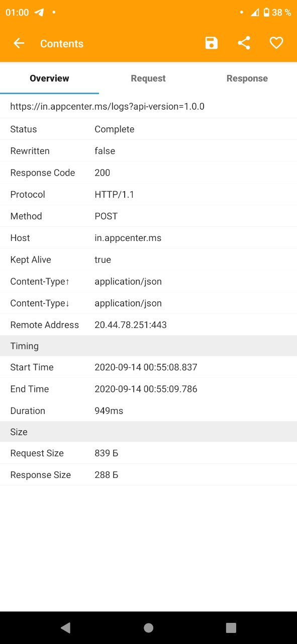The width and height of the screenshot is (297, 644).
Task: Tap the share icon
Action: (244, 43)
